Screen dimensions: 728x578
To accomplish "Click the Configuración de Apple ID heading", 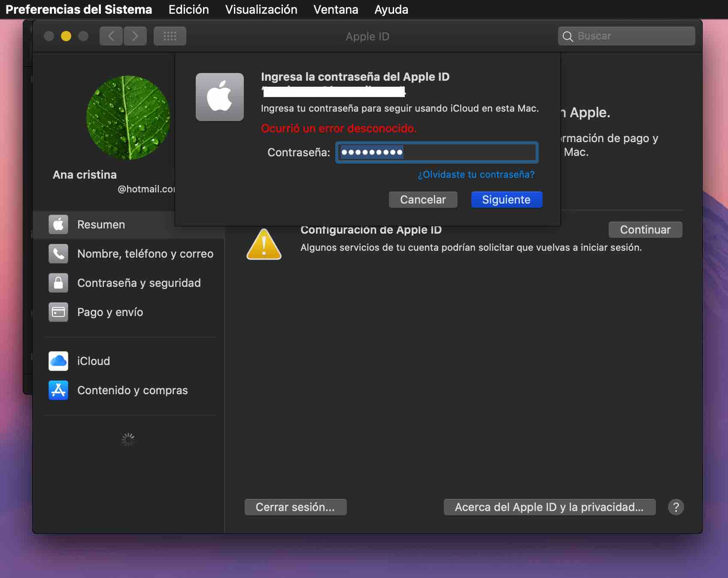I will click(x=371, y=230).
